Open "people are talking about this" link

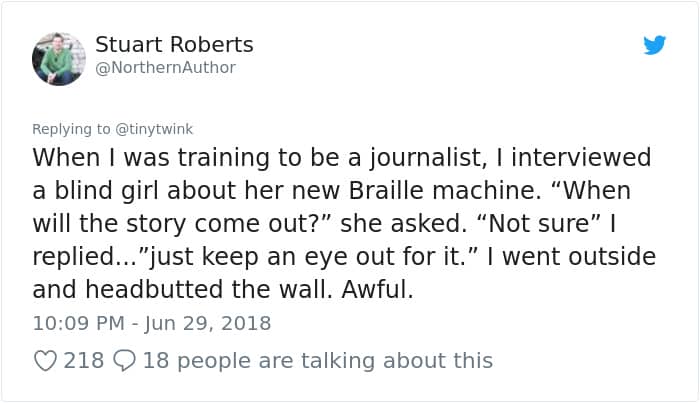335,361
